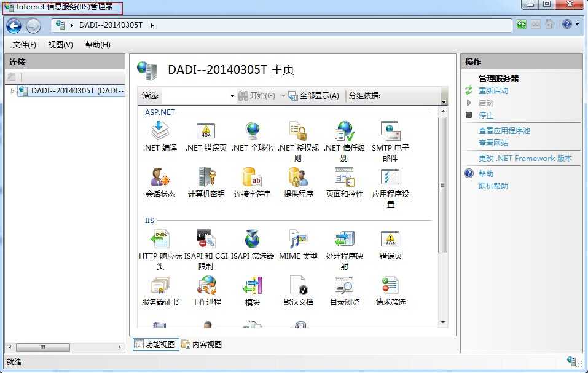Open the 服务器证书 feature
Screen dimensions: 588x373
click(160, 291)
